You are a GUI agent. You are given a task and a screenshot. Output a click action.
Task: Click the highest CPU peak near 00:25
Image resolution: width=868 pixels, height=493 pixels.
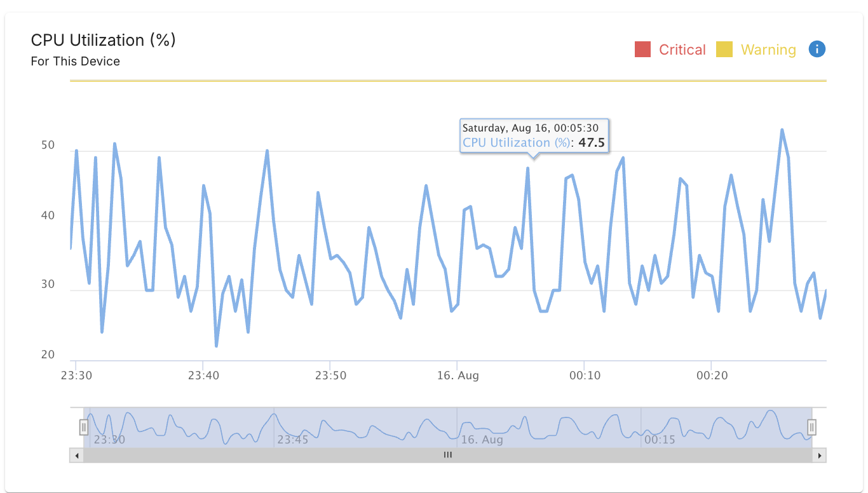[x=782, y=130]
